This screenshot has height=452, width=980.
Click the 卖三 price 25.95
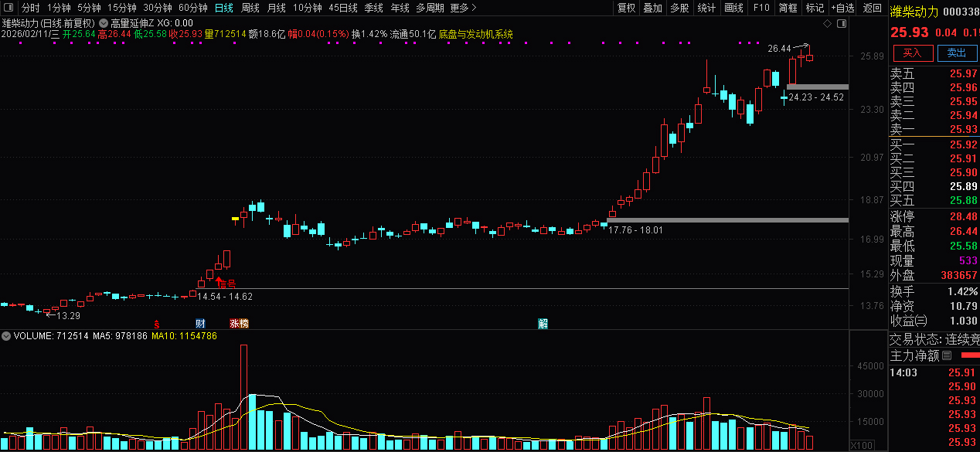[x=964, y=102]
